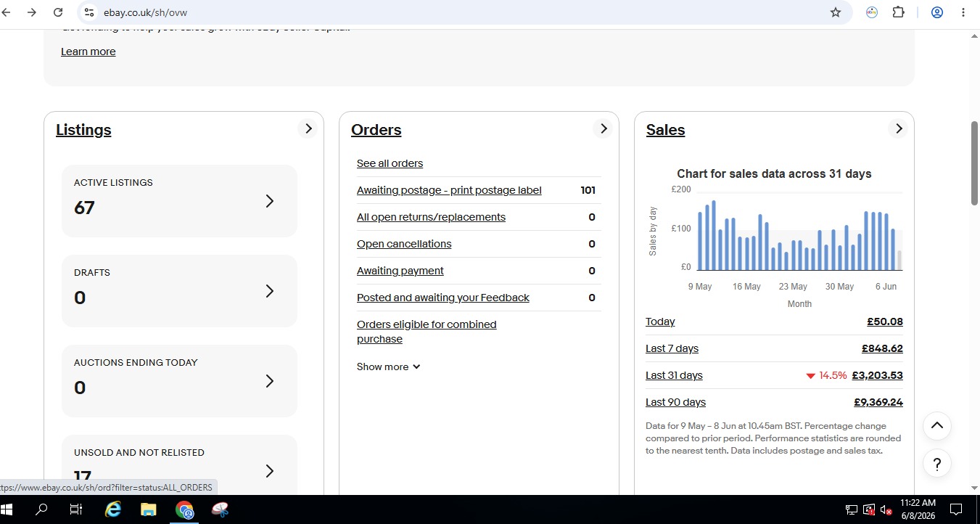
Task: Open the Awaiting payment link
Action: [400, 271]
